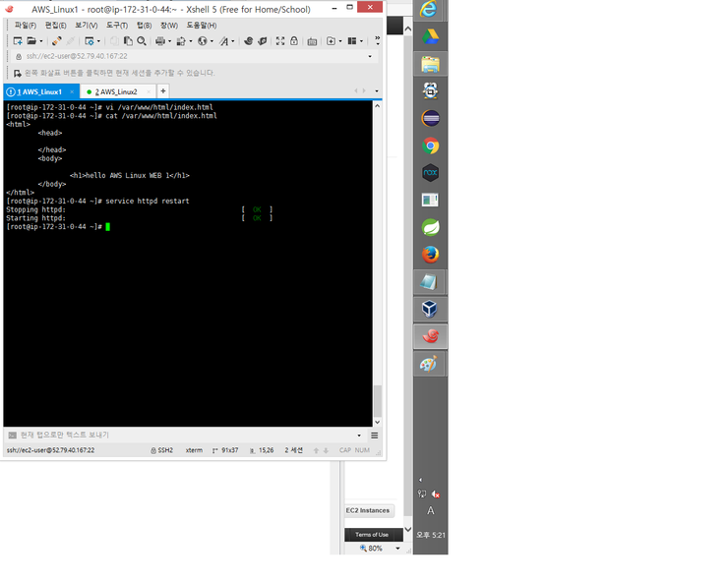The image size is (728, 582).
Task: Click the Paste clipboard icon in toolbar
Action: pos(128,41)
